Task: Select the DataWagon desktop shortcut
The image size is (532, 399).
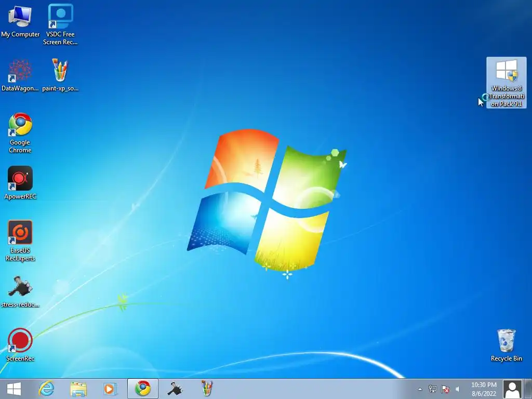Action: (20, 75)
